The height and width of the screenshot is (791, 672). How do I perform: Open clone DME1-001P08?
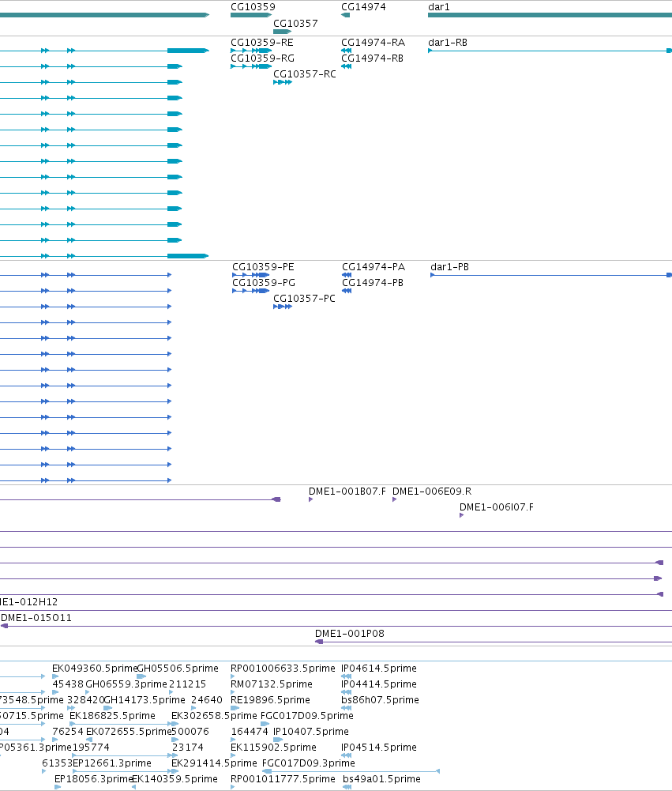tap(350, 634)
